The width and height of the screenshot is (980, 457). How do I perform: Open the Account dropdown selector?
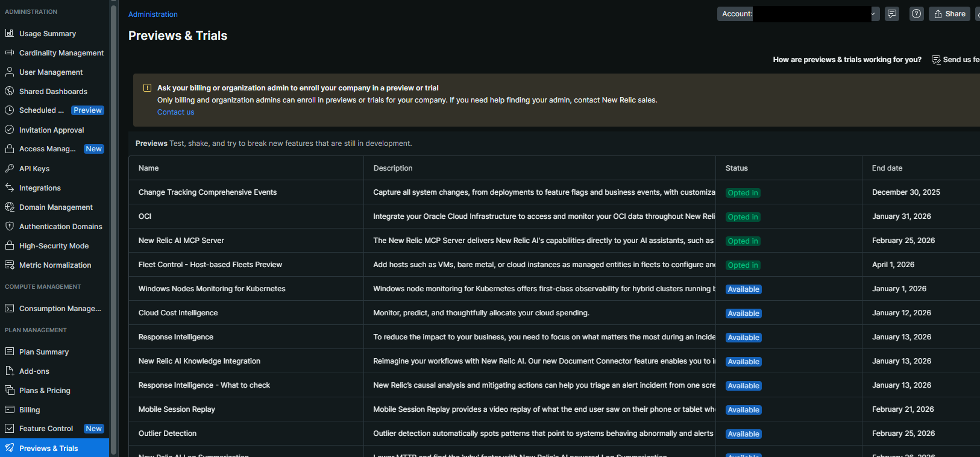click(798, 14)
